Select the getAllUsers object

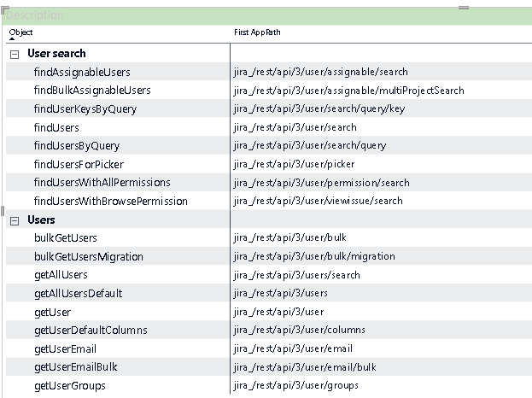pyautogui.click(x=61, y=275)
